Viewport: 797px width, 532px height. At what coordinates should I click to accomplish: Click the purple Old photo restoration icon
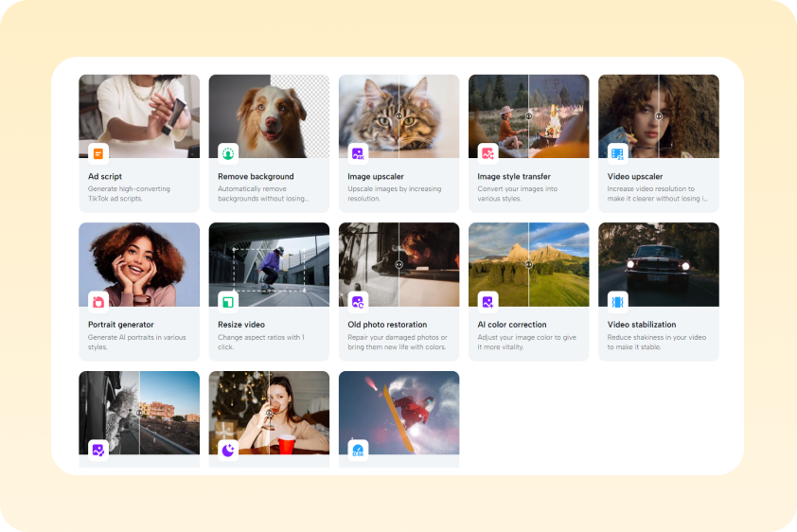coord(358,302)
